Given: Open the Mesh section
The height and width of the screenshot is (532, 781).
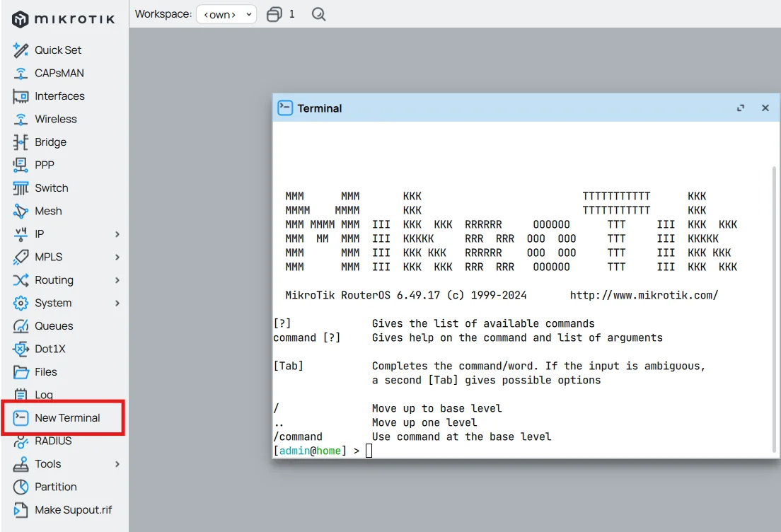Looking at the screenshot, I should pos(47,211).
